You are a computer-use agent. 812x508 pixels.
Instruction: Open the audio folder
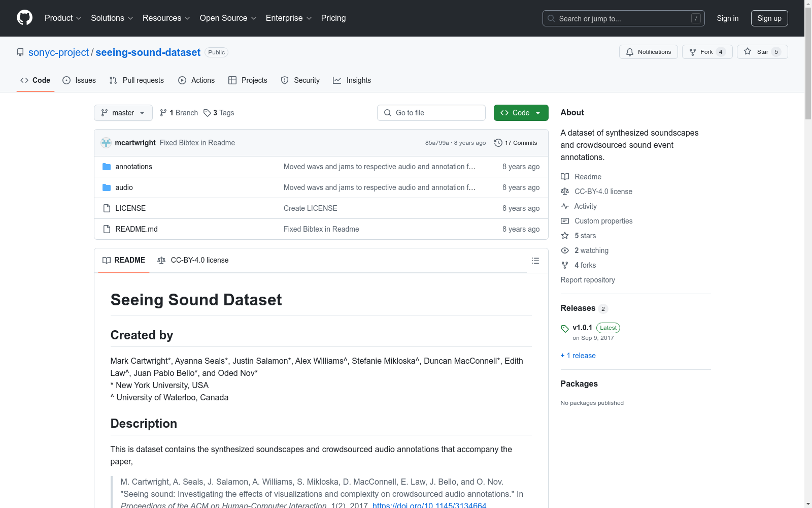[x=124, y=187]
